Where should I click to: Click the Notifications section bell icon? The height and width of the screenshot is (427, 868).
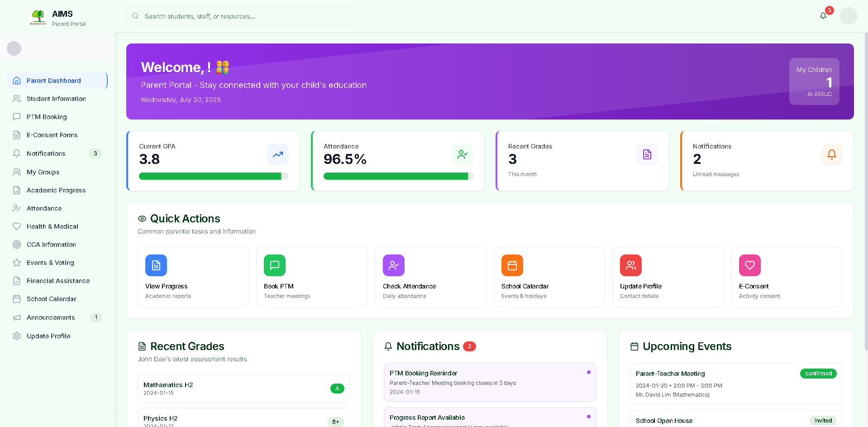(388, 346)
